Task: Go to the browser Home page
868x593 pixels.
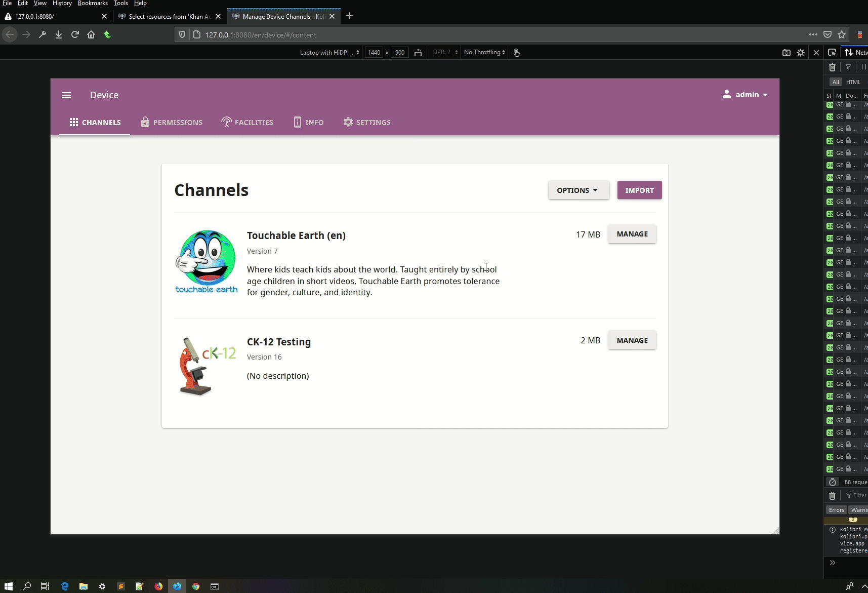Action: [91, 34]
